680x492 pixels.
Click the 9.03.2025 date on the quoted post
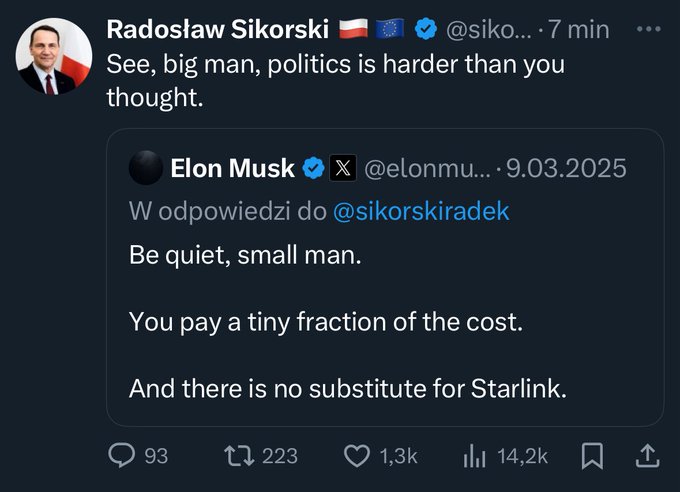(x=566, y=168)
